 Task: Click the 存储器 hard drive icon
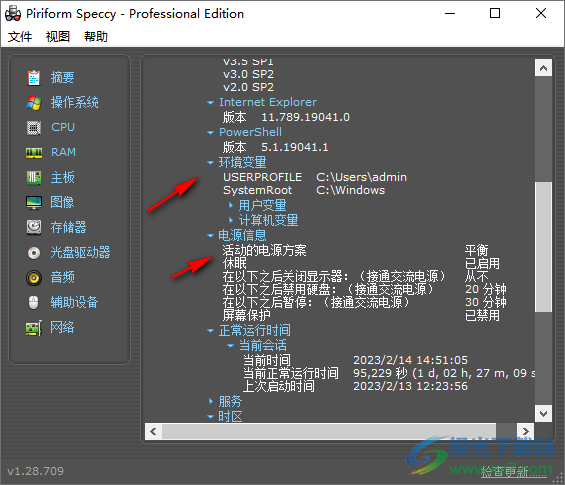pyautogui.click(x=34, y=227)
